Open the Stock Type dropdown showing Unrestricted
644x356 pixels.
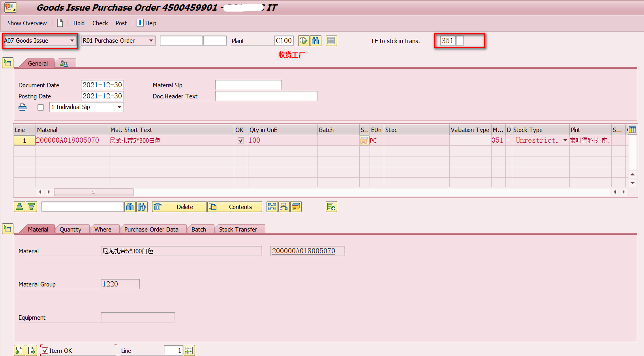pos(565,140)
